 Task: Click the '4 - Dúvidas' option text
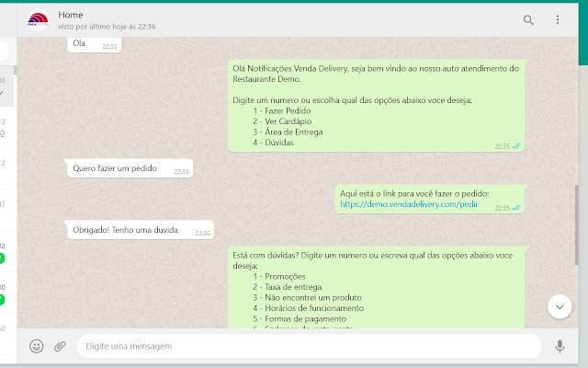(273, 143)
